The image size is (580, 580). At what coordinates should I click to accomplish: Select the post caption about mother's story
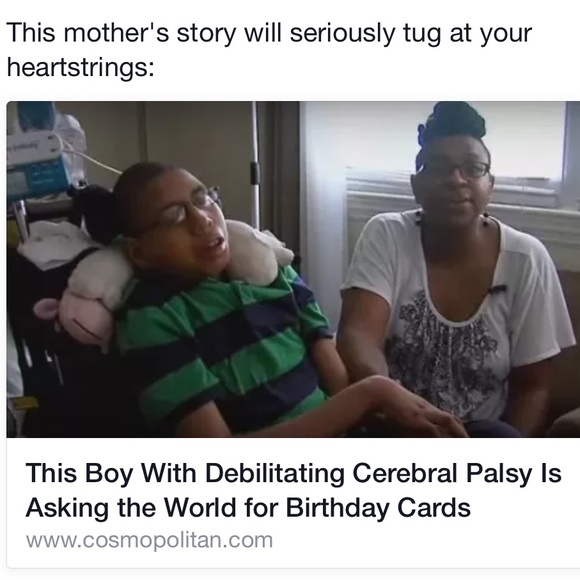[x=269, y=50]
